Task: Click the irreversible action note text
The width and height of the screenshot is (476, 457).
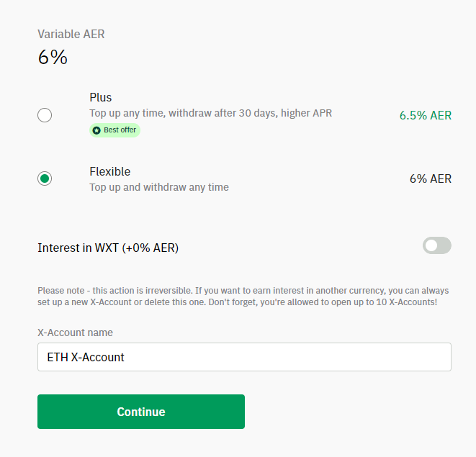Action: 243,297
